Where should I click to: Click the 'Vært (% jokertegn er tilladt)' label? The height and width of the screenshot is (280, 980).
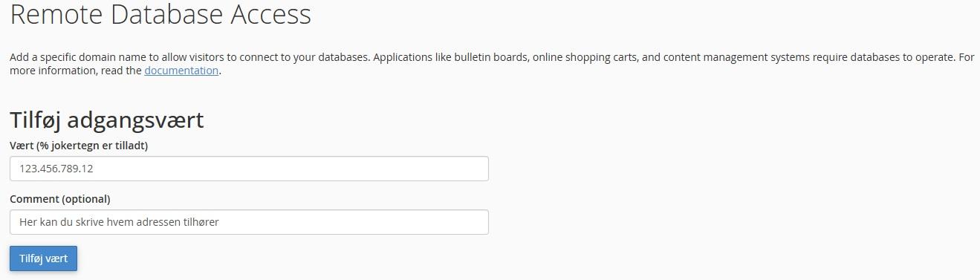[79, 146]
